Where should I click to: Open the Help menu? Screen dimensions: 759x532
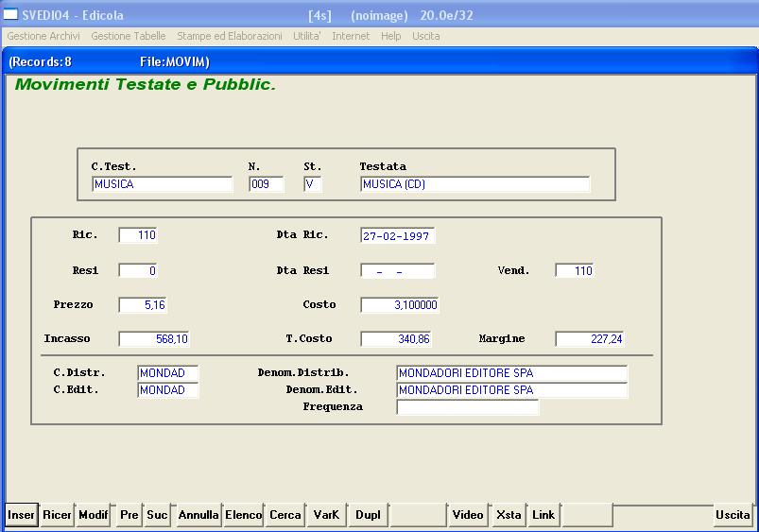[390, 36]
